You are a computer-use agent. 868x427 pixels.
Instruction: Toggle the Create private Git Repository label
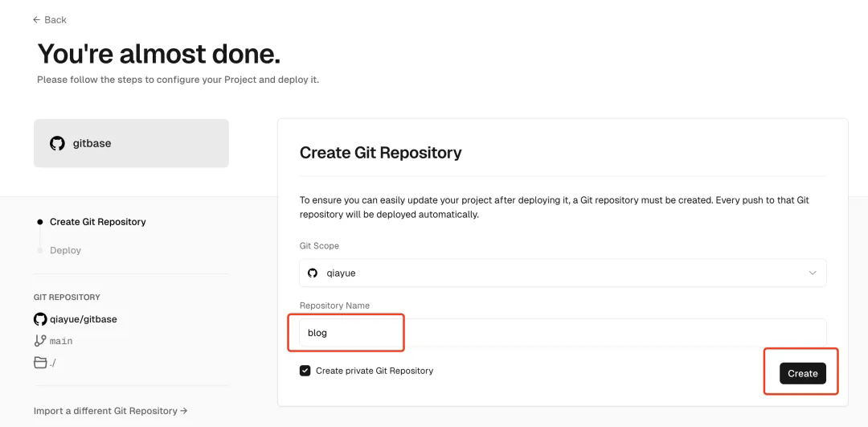(375, 371)
